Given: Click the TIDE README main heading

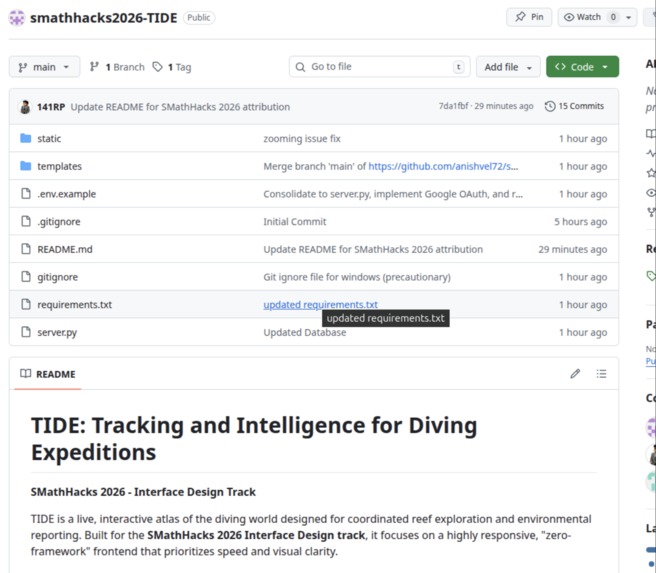Looking at the screenshot, I should [254, 439].
